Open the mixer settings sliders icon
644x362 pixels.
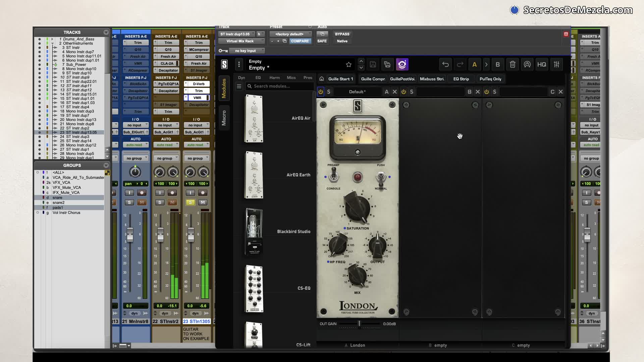click(556, 64)
